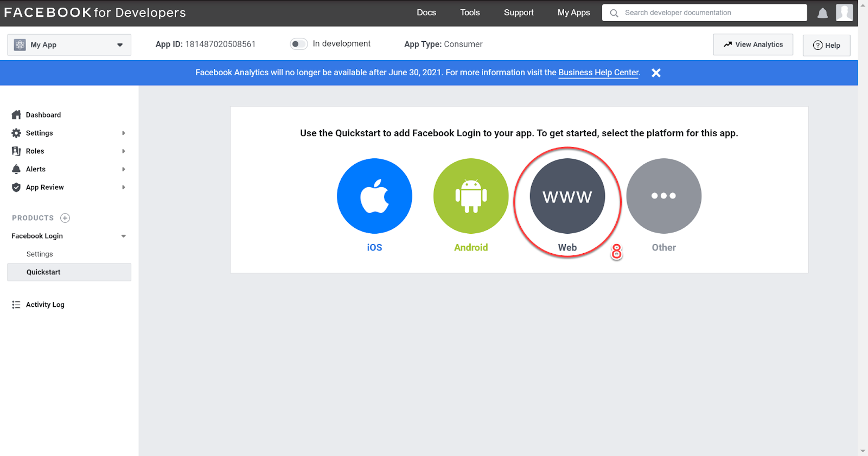Viewport: 868px width, 456px height.
Task: Click the App ID number 181487020508561
Action: 220,44
